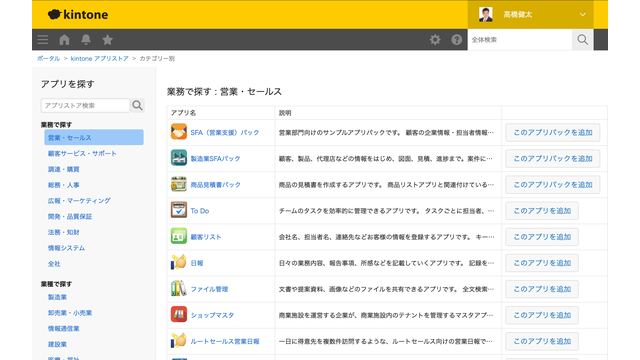Viewport: 640px width, 360px height.
Task: Open the 顧客リスト app link
Action: point(206,237)
